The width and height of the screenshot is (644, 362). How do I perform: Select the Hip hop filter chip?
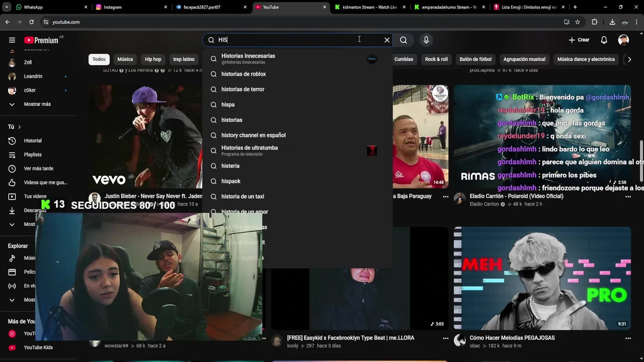[x=153, y=59]
